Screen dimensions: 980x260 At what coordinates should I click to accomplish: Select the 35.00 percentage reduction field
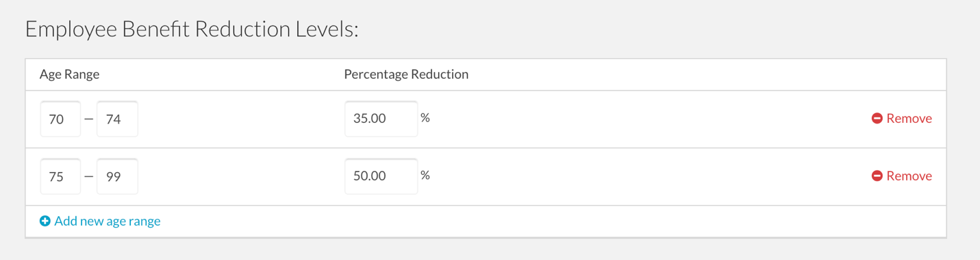(x=381, y=119)
